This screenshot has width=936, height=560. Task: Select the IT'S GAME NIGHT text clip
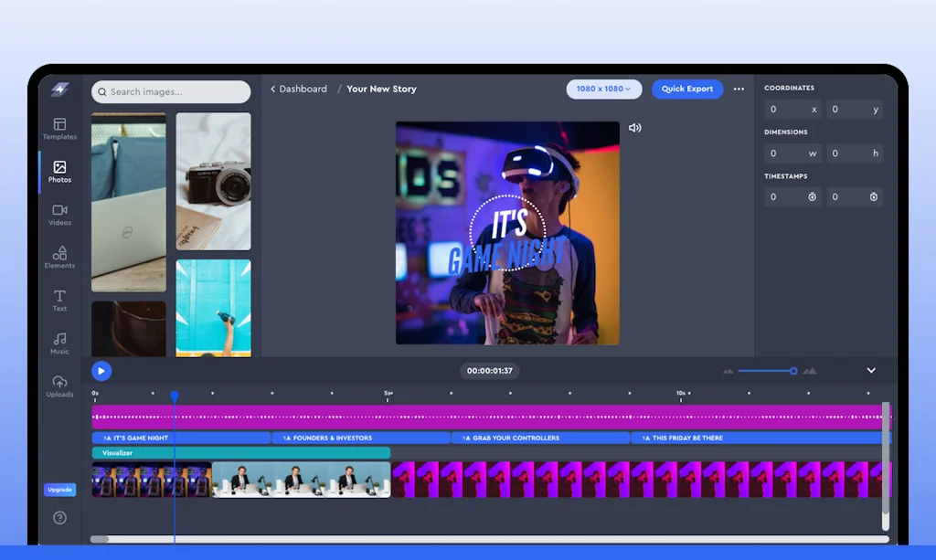coord(165,438)
